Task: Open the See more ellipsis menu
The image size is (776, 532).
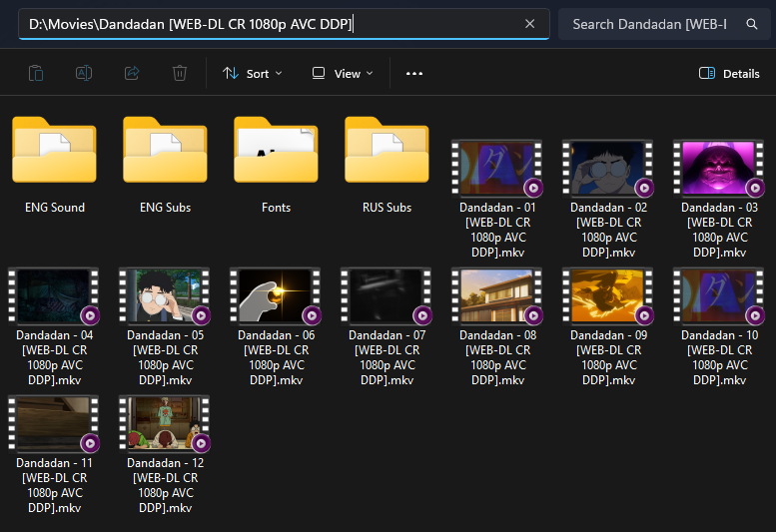Action: [x=414, y=74]
